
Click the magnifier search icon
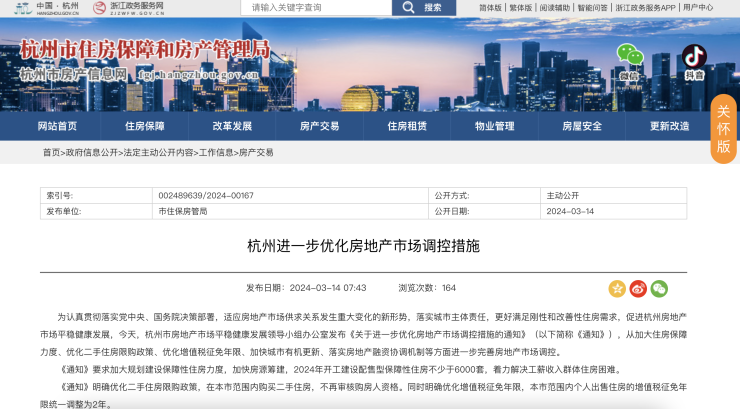(408, 7)
